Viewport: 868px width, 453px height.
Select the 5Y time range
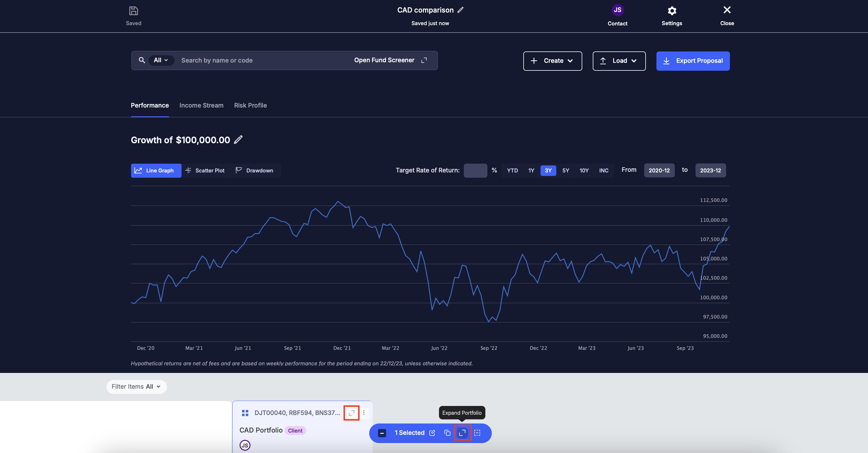(x=565, y=170)
